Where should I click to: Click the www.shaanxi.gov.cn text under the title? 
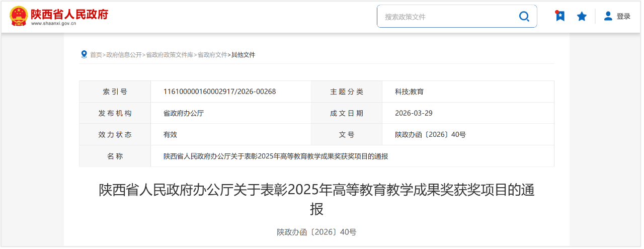click(x=53, y=24)
